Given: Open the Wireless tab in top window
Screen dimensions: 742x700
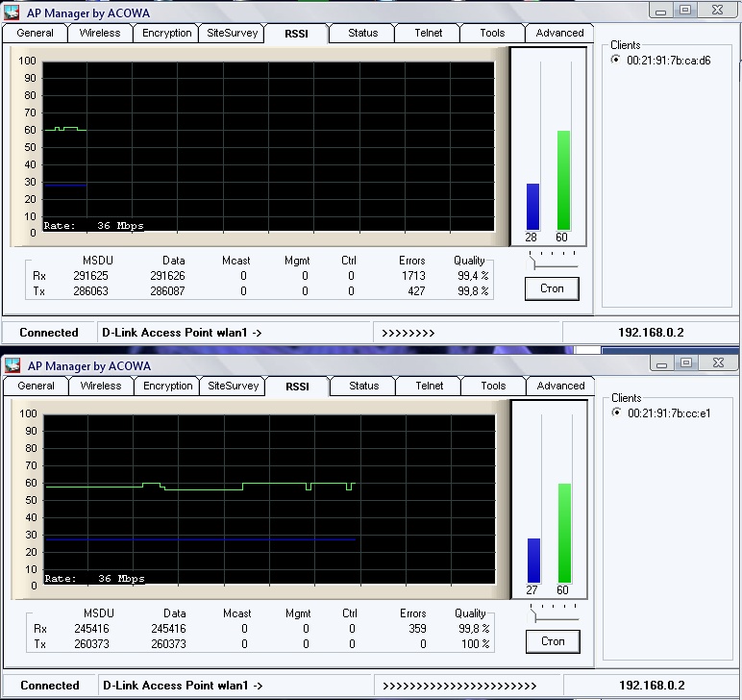Looking at the screenshot, I should [x=100, y=33].
